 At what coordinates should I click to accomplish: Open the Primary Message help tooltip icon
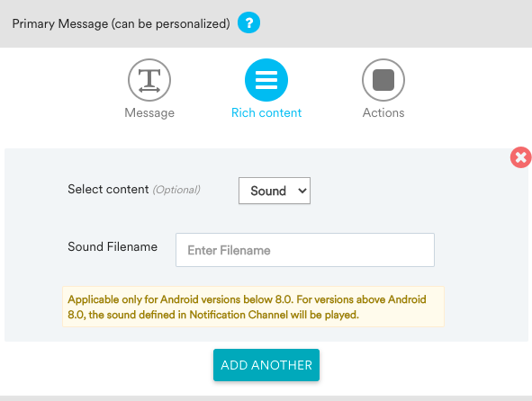pos(248,22)
